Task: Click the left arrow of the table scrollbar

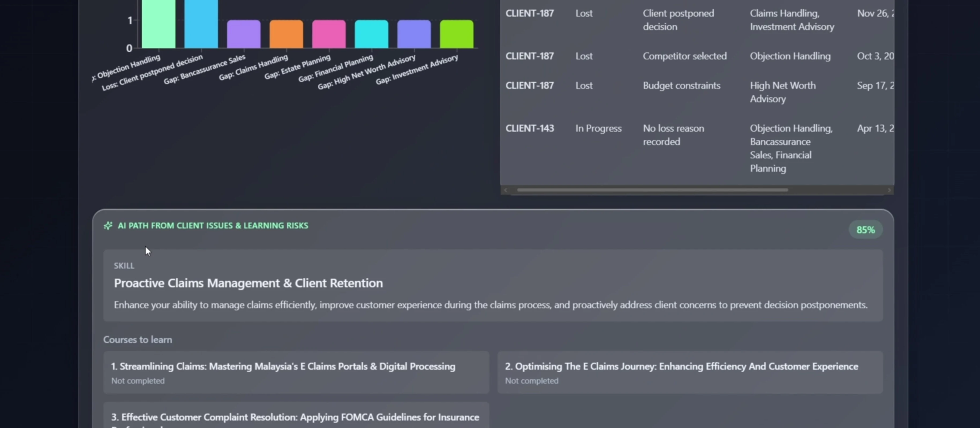Action: click(506, 190)
